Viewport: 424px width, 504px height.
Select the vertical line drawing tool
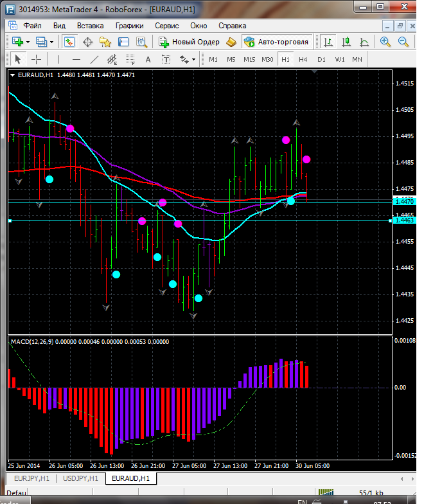click(x=58, y=59)
